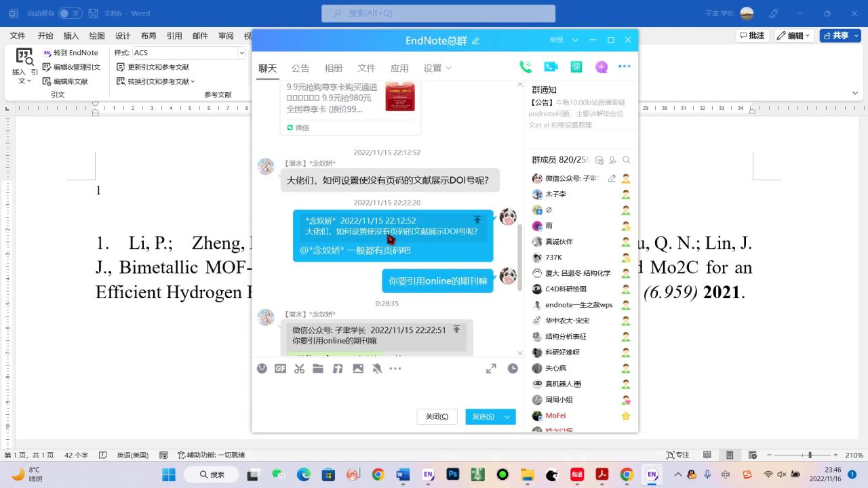The image size is (868, 488).
Task: Click the zoom in plus in Word status bar
Action: [837, 455]
